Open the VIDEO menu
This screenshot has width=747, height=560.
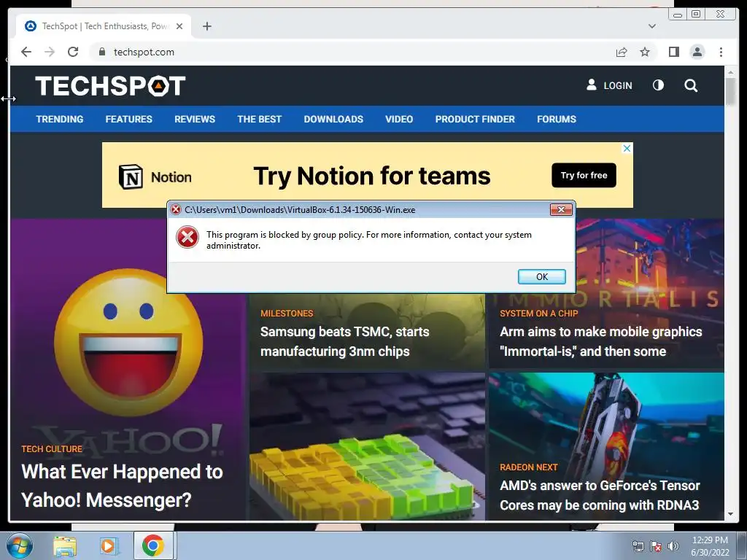click(x=399, y=119)
